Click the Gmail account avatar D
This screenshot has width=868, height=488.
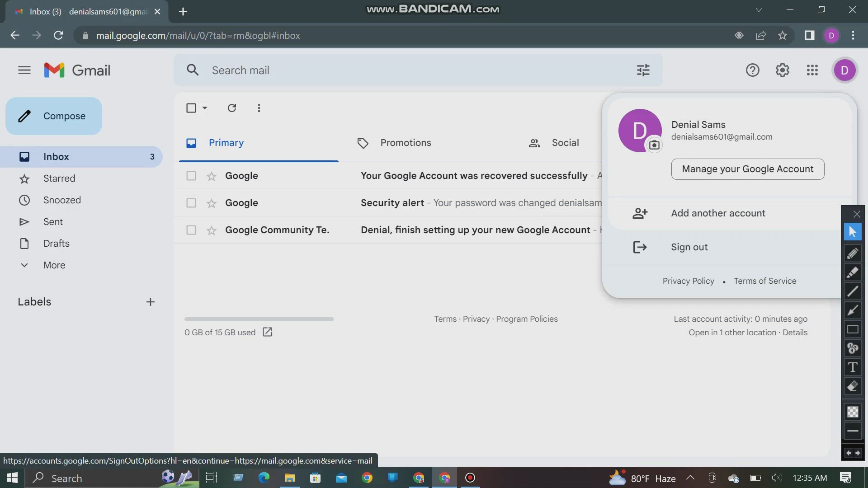pyautogui.click(x=844, y=70)
